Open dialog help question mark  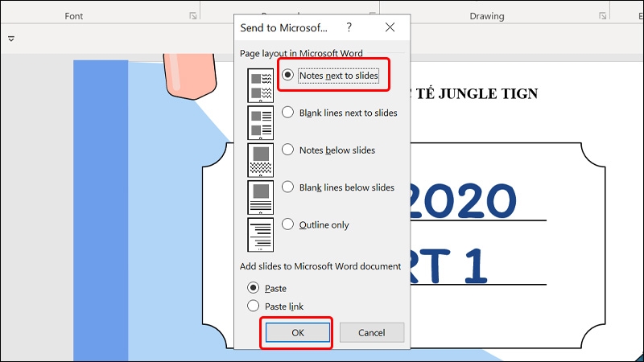coord(349,27)
